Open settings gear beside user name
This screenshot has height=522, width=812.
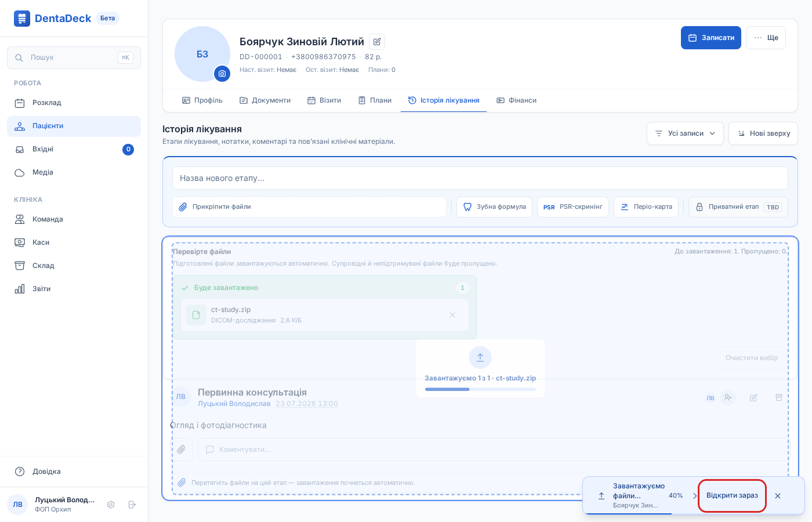coord(111,505)
